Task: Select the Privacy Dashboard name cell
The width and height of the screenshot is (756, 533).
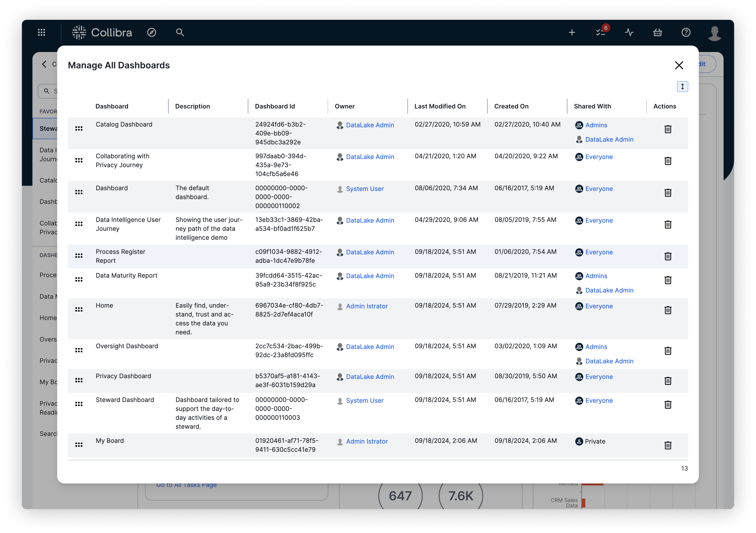Action: point(123,376)
